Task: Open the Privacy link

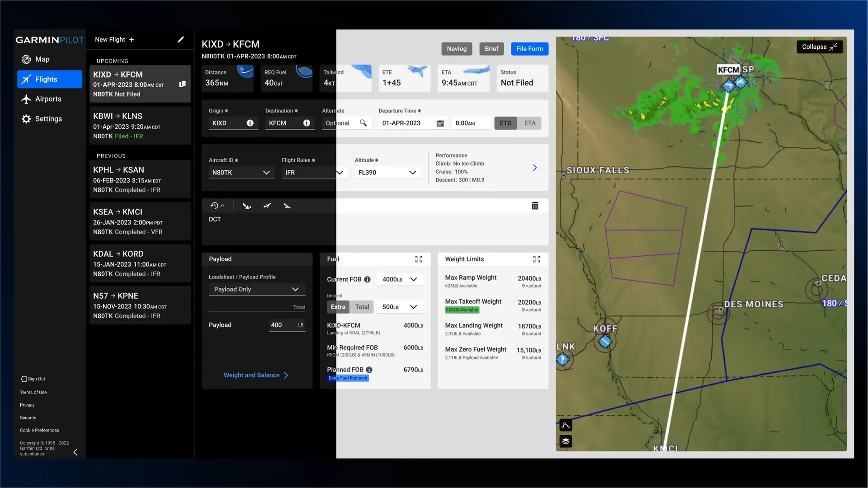Action: point(27,405)
